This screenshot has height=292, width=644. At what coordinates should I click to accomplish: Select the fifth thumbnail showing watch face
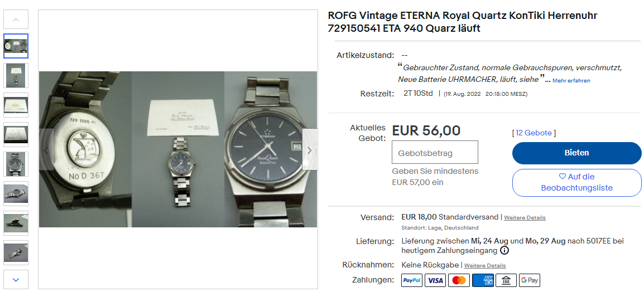[16, 164]
